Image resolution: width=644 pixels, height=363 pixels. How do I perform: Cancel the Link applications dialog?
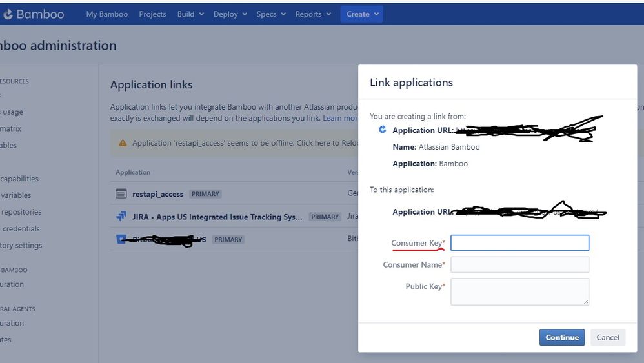[x=608, y=337]
